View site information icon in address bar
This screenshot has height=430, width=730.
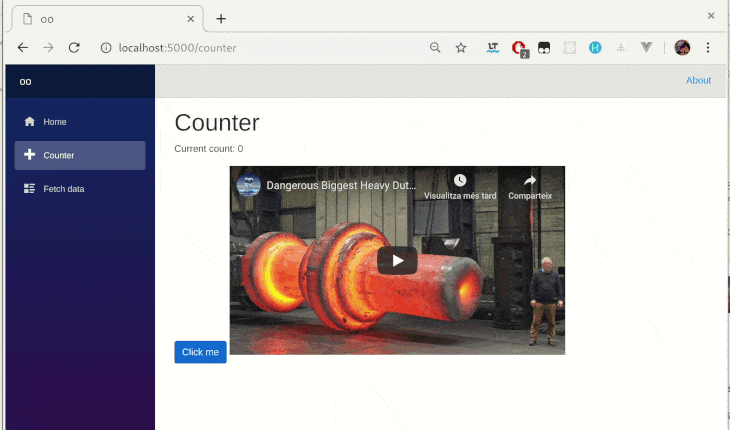click(x=106, y=47)
